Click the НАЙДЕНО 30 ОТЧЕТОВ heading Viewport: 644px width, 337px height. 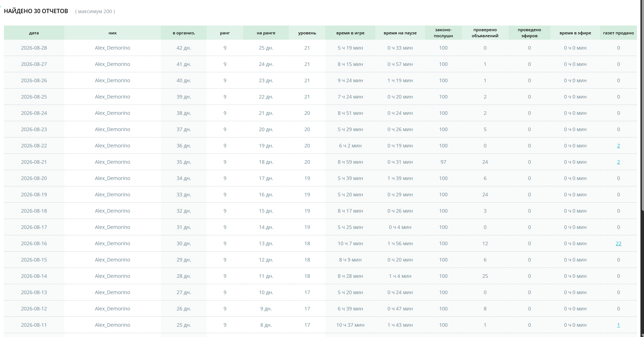36,11
